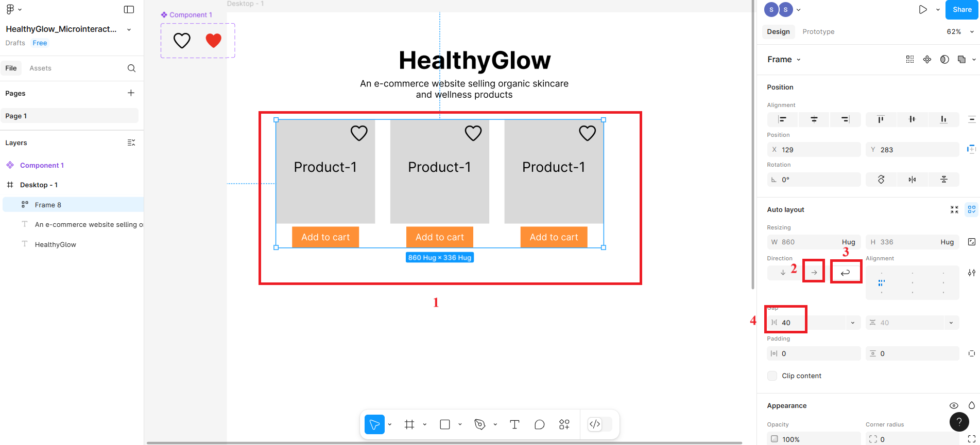980x445 pixels.
Task: Toggle layer visibility eye in Appearance
Action: click(954, 406)
